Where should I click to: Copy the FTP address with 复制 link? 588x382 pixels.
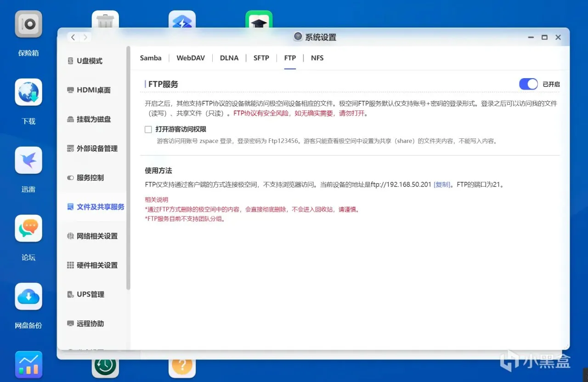442,185
